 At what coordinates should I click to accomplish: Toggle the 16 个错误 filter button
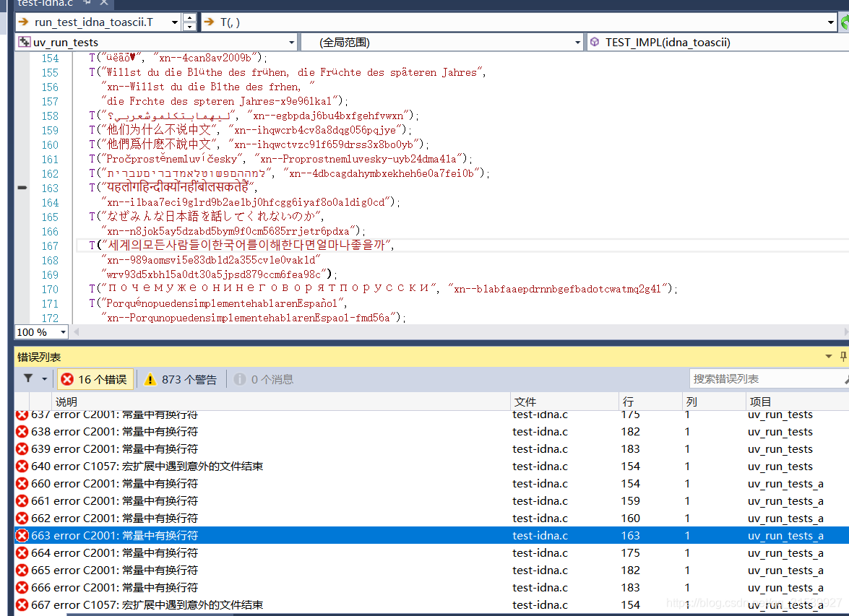click(95, 378)
